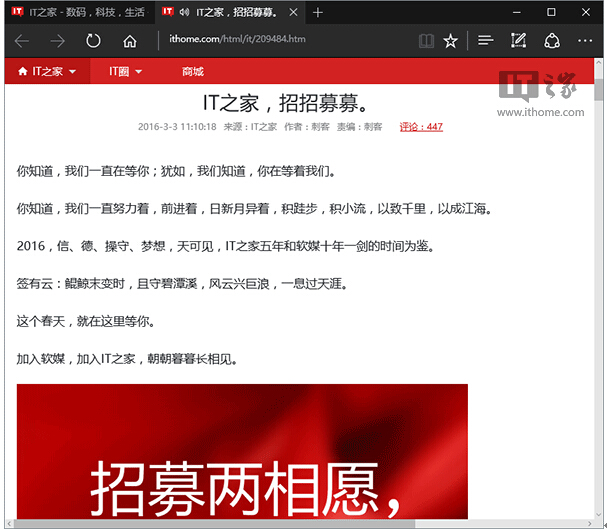
Task: Open Reading view book icon
Action: coord(427,41)
